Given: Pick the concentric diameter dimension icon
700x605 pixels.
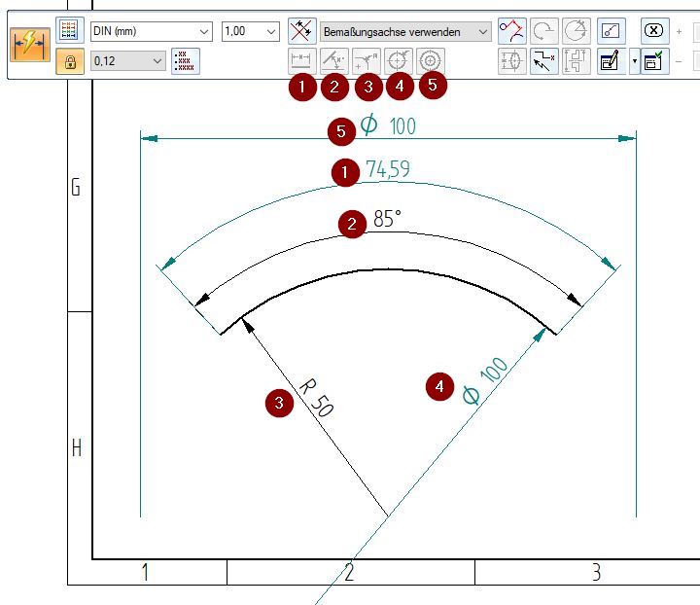Looking at the screenshot, I should pos(430,60).
